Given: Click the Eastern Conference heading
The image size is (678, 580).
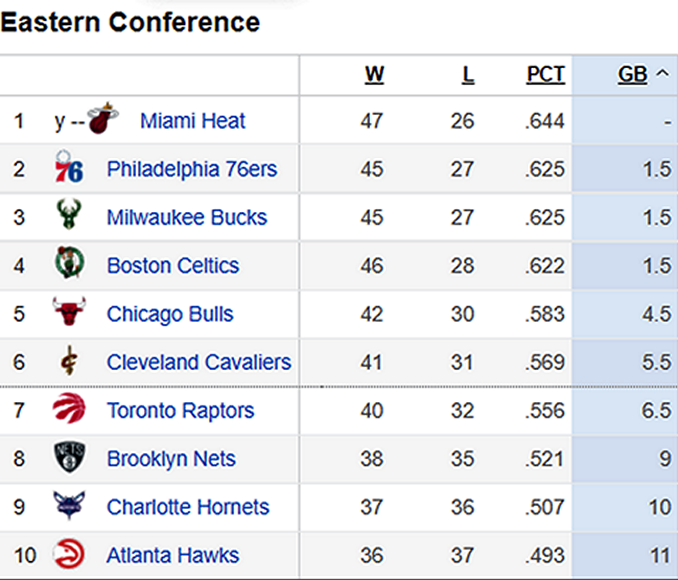Looking at the screenshot, I should click(x=130, y=23).
